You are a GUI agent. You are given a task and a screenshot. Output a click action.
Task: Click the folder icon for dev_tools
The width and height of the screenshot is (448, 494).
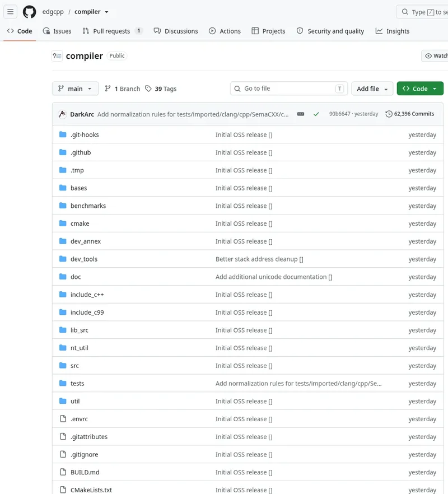63,259
